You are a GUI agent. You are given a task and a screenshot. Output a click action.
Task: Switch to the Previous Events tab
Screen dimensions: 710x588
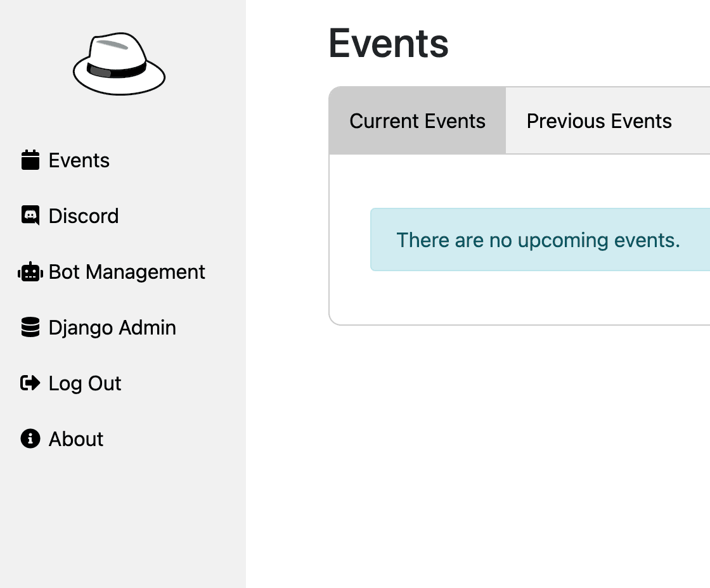599,121
